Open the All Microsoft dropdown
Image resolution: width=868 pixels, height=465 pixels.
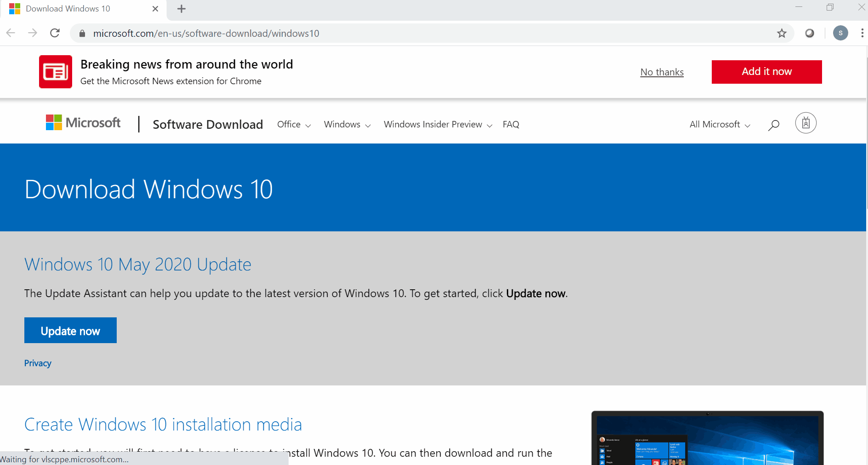tap(720, 125)
